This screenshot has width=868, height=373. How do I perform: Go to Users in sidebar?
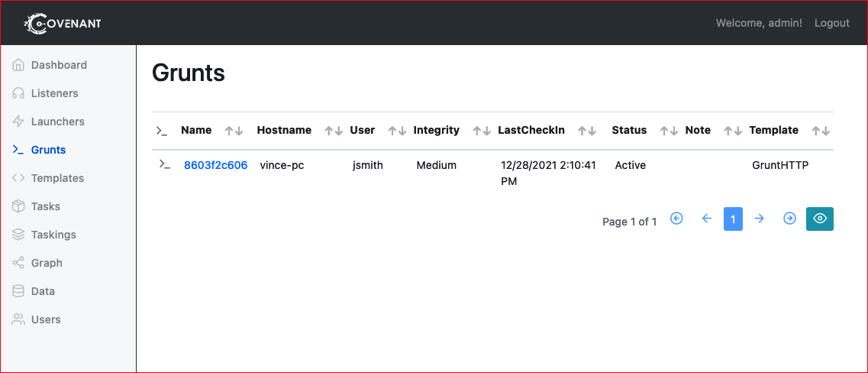coord(46,319)
